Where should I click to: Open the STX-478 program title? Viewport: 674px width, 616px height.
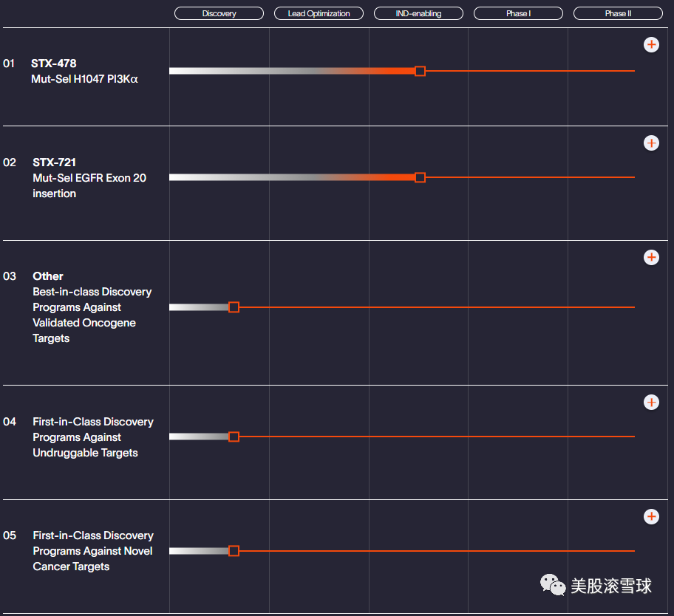coord(53,64)
